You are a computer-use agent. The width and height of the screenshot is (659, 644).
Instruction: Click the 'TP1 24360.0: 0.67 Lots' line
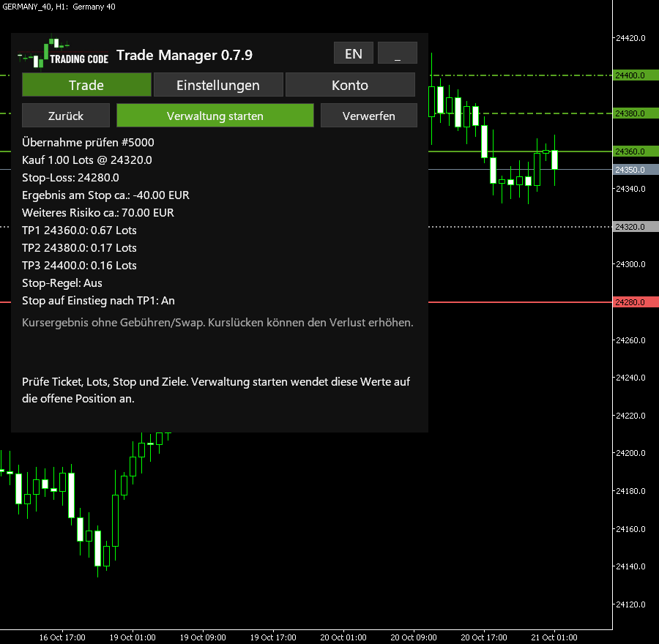79,231
